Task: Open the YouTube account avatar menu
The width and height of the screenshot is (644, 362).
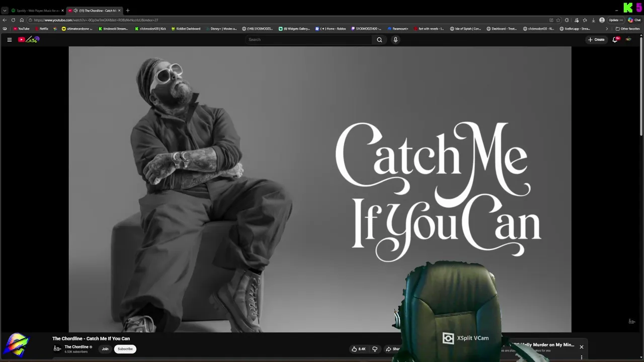Action: [x=628, y=40]
